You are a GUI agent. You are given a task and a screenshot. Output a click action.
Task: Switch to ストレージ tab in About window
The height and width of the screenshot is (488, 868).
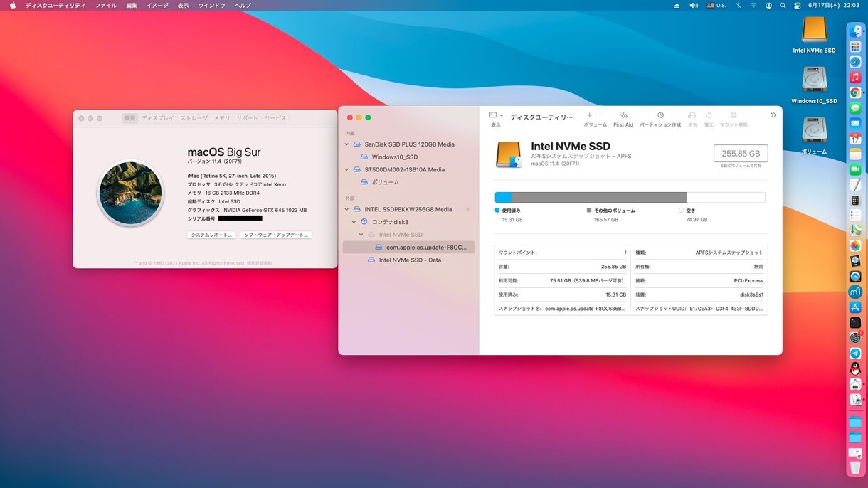pyautogui.click(x=194, y=118)
